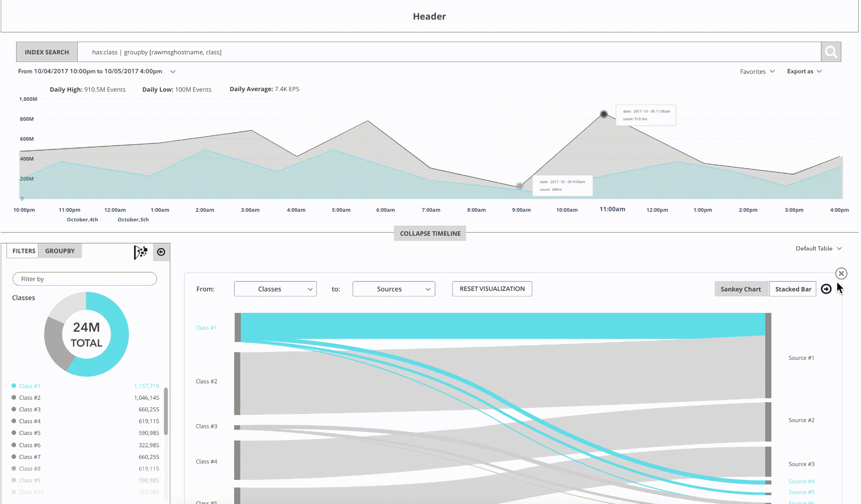The width and height of the screenshot is (861, 504).
Task: Switch to Stacked Bar view
Action: pos(793,289)
